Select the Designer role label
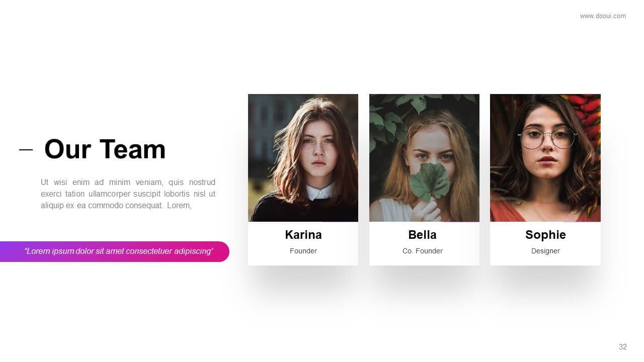 [545, 251]
